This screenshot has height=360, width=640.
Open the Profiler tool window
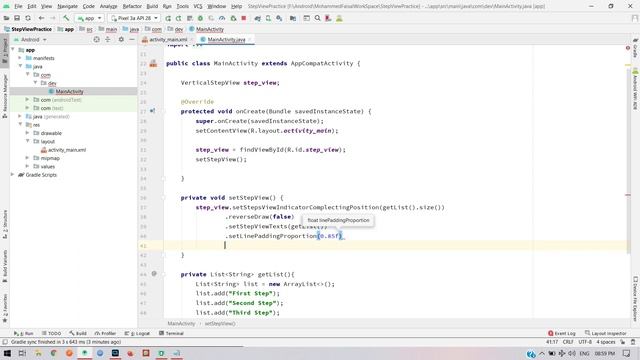point(105,333)
